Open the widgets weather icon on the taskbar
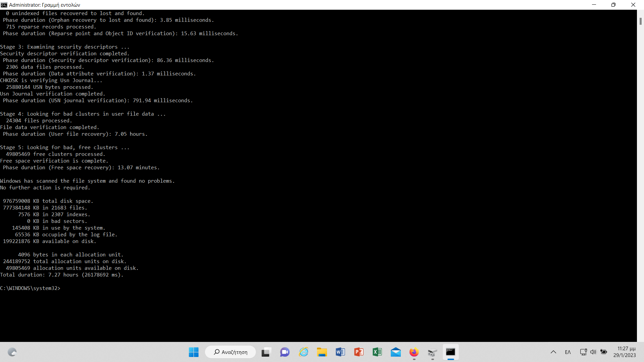The width and height of the screenshot is (644, 362). 12,352
